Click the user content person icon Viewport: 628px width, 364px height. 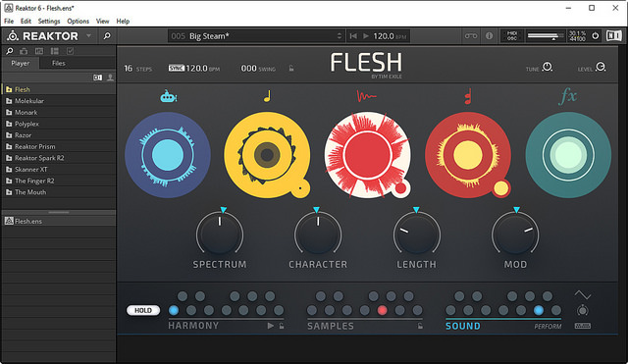pyautogui.click(x=110, y=78)
